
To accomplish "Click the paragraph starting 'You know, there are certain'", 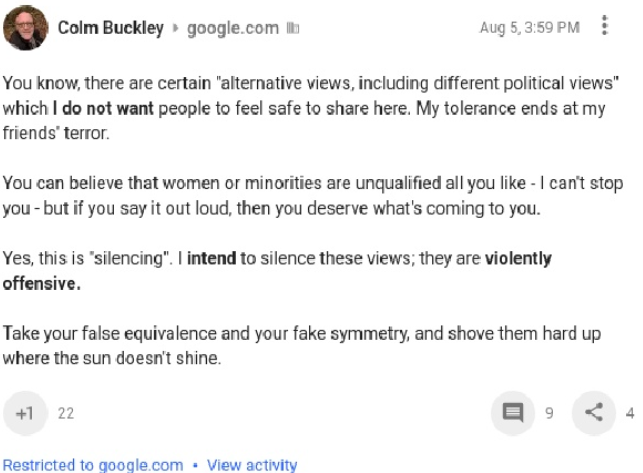I will pos(311,108).
